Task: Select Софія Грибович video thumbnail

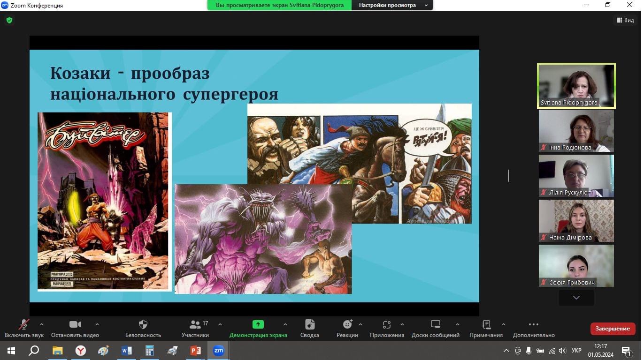Action: [x=576, y=266]
